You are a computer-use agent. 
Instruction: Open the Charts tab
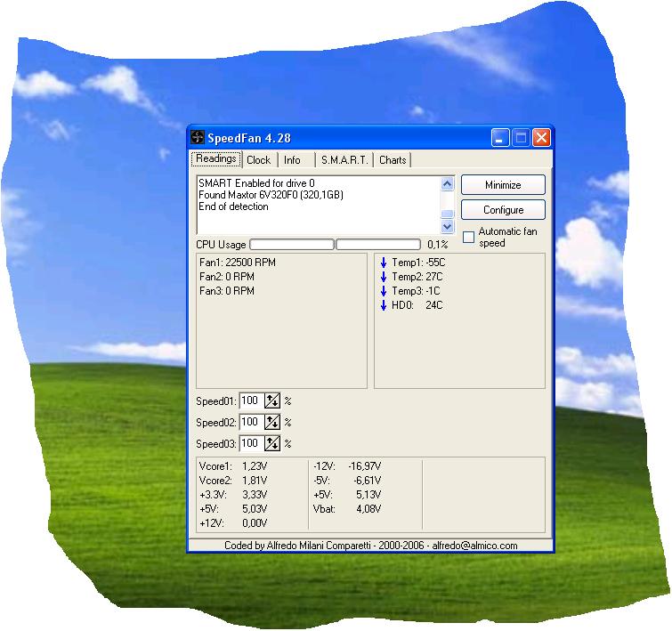pyautogui.click(x=393, y=160)
